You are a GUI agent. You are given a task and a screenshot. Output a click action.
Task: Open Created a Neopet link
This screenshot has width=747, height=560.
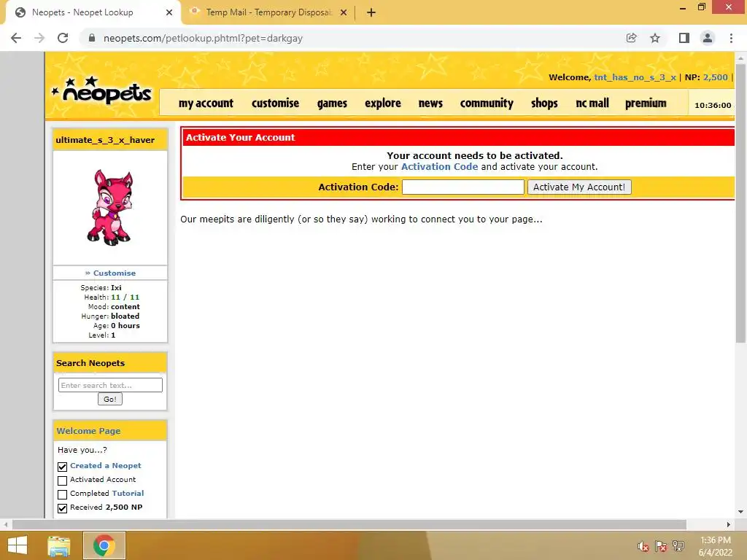(x=105, y=466)
